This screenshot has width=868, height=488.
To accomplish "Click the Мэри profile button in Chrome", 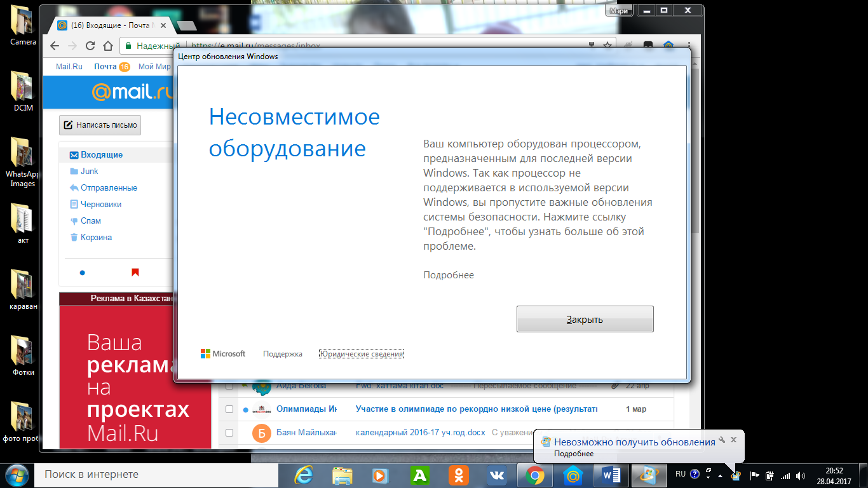I will tap(619, 11).
